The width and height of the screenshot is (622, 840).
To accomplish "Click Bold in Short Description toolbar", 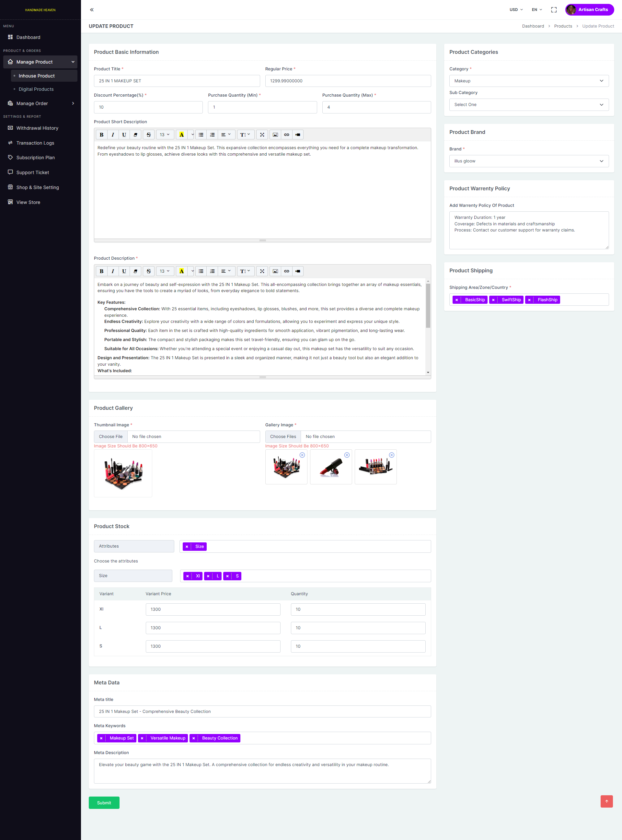I will (101, 135).
